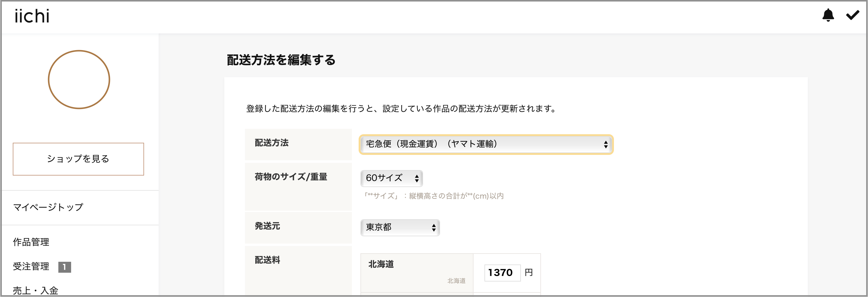
Task: Open マイページトップ in the sidebar
Action: coord(48,207)
